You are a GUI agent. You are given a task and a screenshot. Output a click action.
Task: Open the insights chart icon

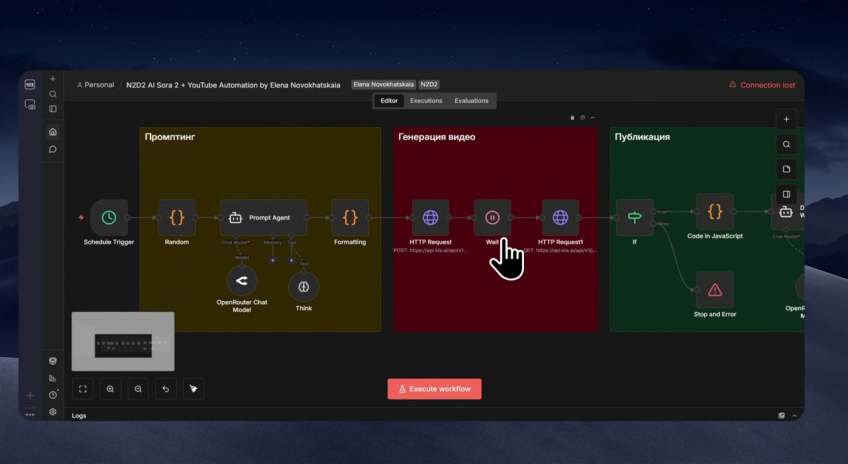(52, 378)
